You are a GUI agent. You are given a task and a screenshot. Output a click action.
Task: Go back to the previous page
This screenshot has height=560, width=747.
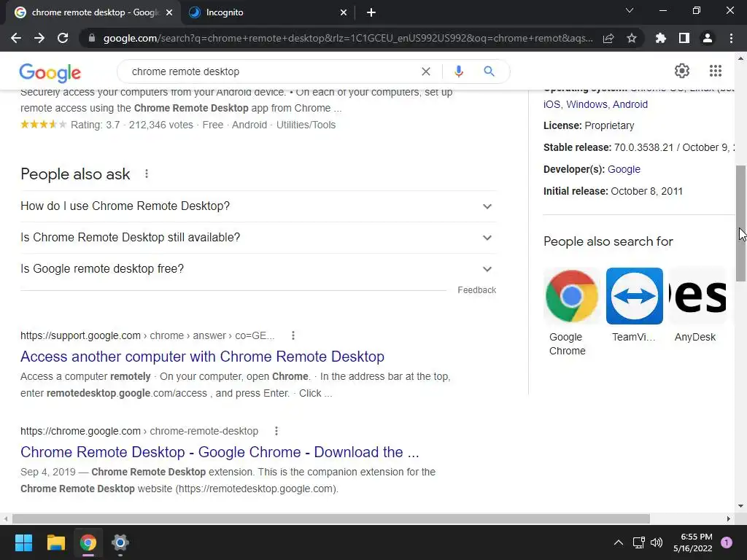[16, 38]
